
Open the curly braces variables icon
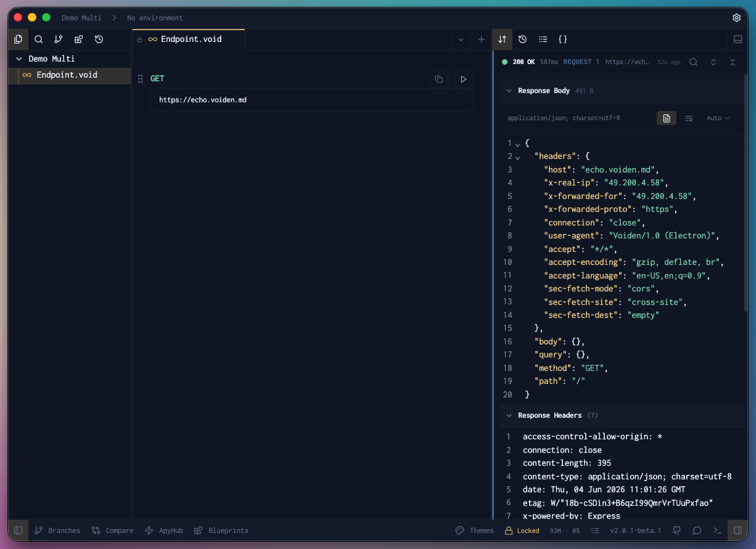point(563,39)
